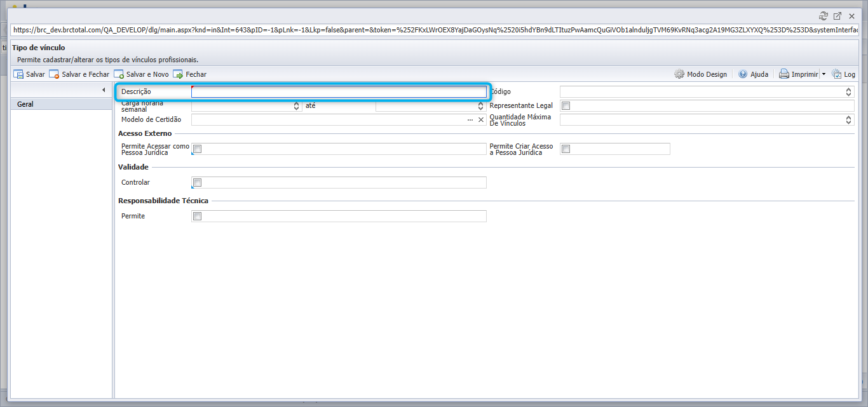
Task: Click the Imprimir printer button
Action: [799, 74]
